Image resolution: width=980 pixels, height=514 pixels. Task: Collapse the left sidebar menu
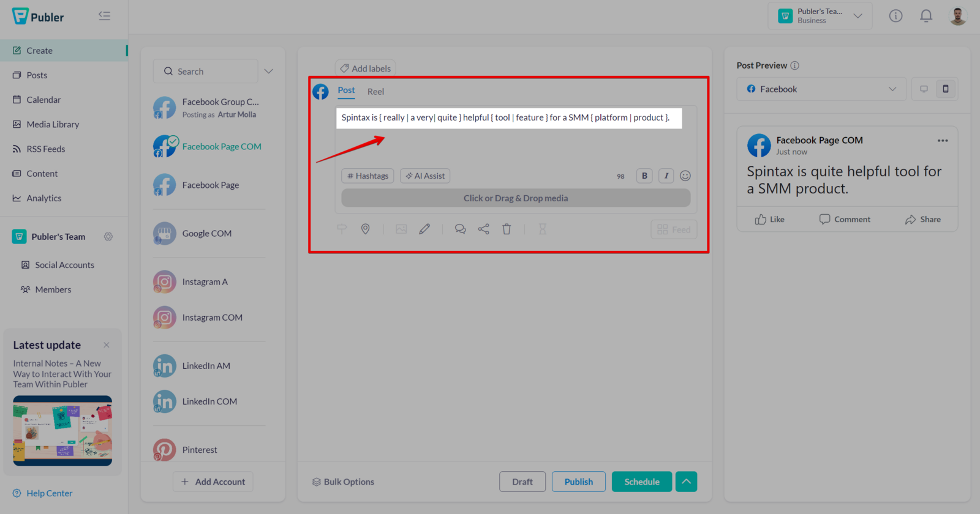(x=105, y=16)
